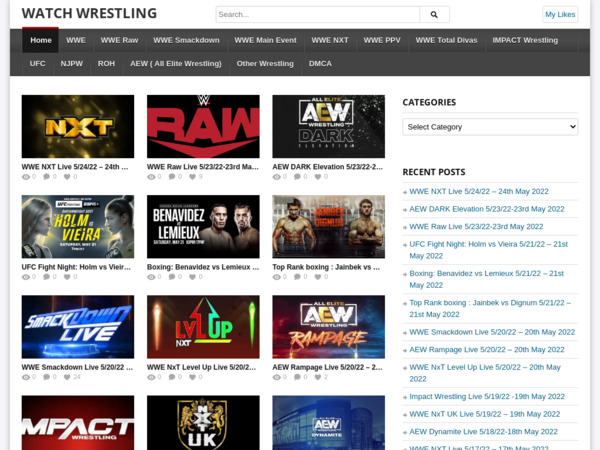This screenshot has width=600, height=450.
Task: Click the WATCH WRESTLING site title
Action: (89, 13)
